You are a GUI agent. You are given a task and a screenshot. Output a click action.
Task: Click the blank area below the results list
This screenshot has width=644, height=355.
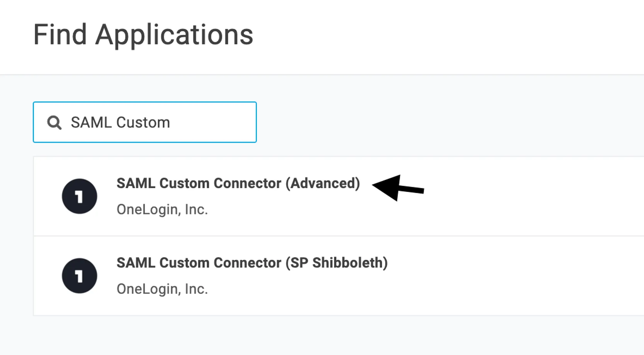[322, 336]
